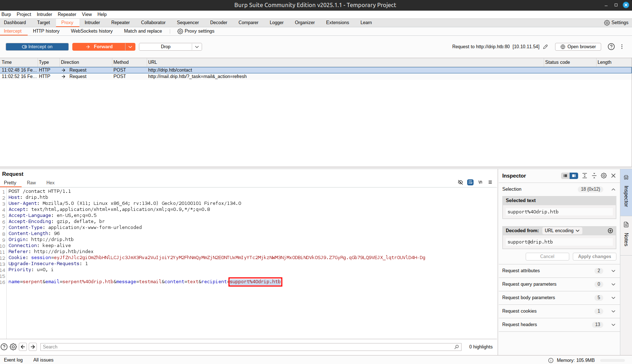Click the search forward arrow icon
632x364 pixels.
(x=33, y=347)
